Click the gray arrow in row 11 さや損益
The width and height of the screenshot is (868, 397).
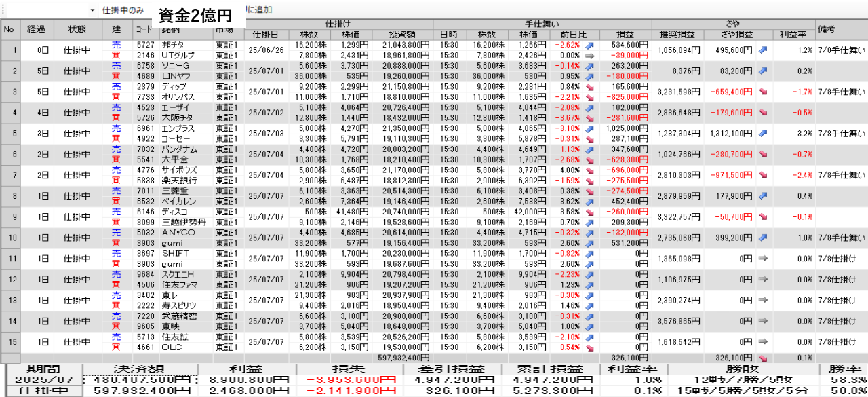point(763,259)
